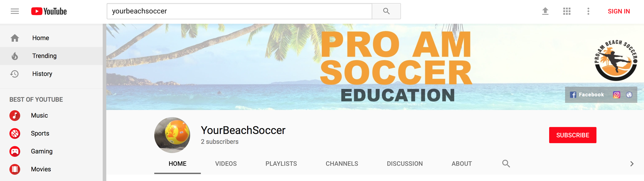644x181 pixels.
Task: Open the website globe link on banner
Action: (x=629, y=95)
